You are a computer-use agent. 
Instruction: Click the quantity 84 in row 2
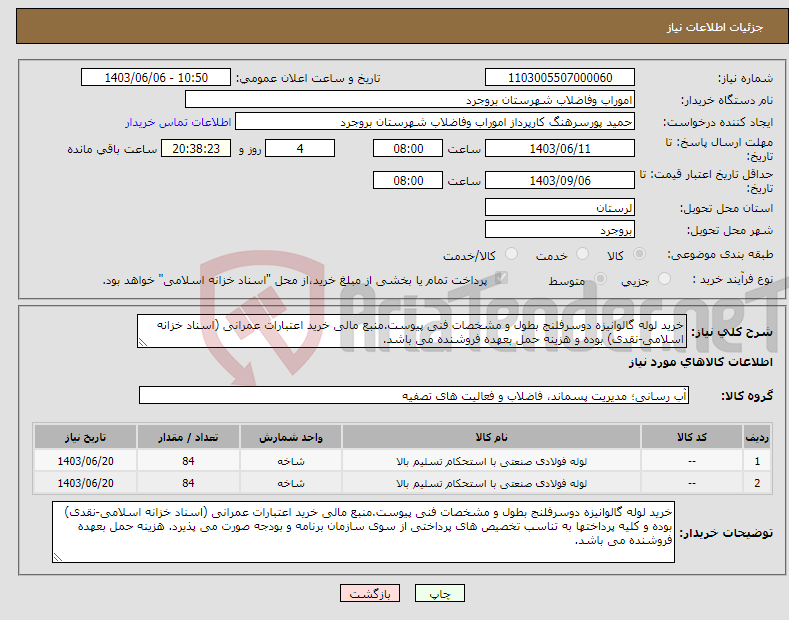tap(188, 483)
